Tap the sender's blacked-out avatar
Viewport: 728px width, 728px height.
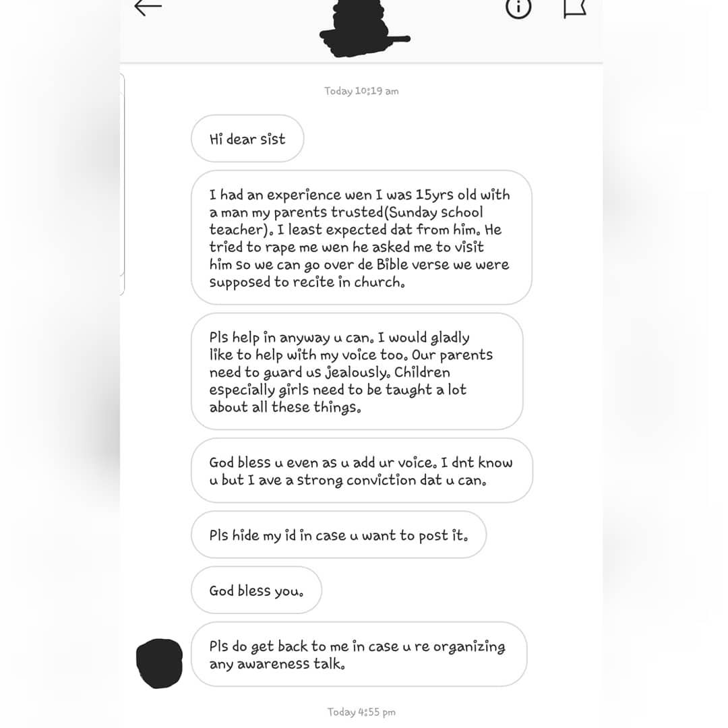point(159,663)
